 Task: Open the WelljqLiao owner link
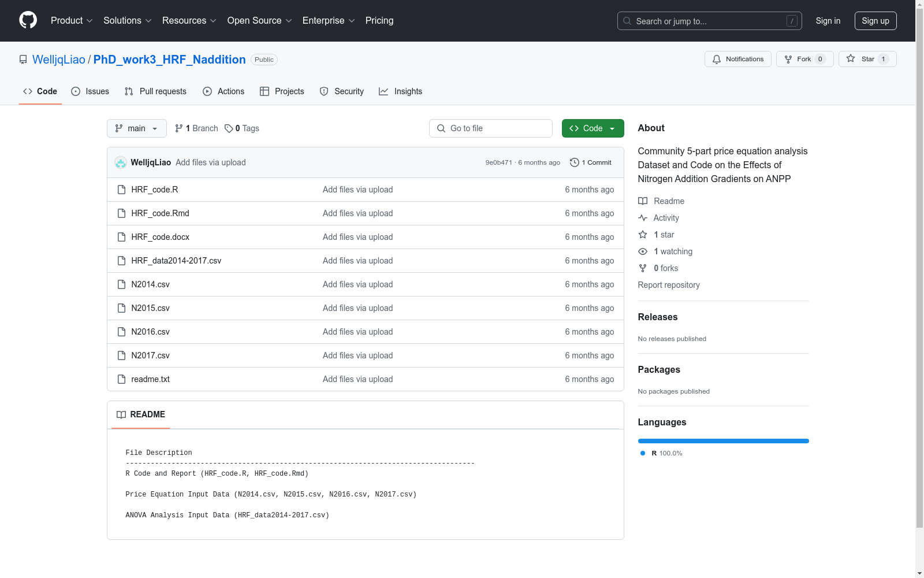(59, 60)
